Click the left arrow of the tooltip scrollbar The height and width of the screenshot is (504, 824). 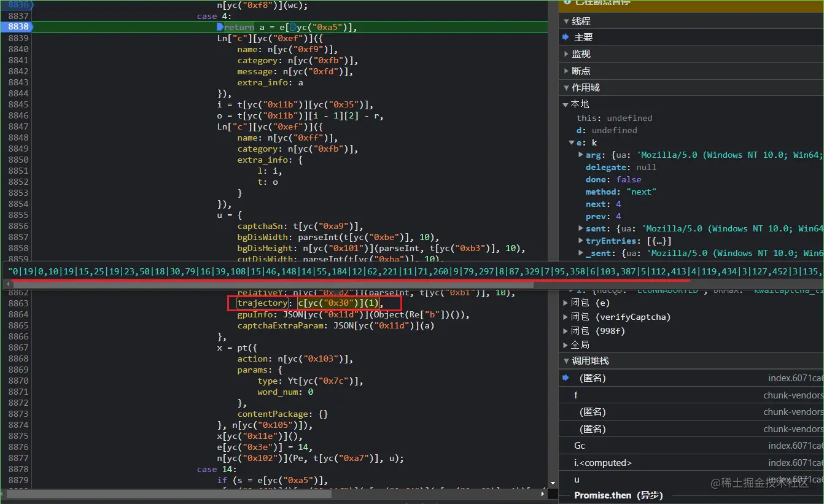7,284
